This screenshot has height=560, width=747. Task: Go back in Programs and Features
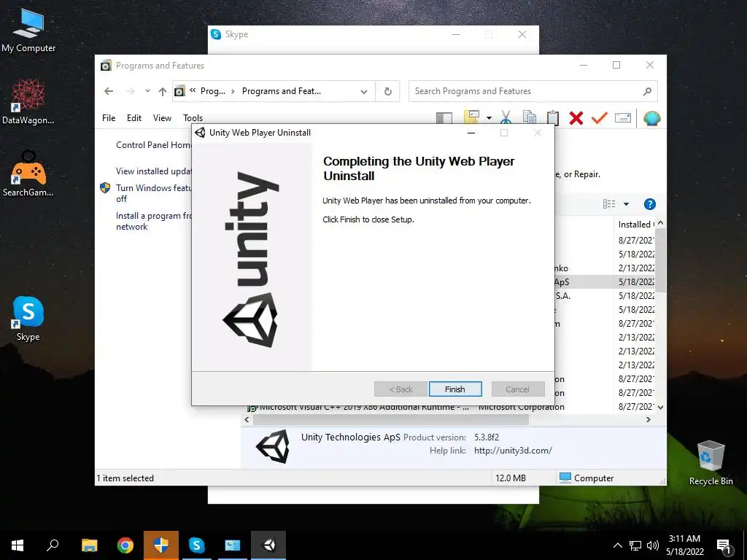click(109, 91)
